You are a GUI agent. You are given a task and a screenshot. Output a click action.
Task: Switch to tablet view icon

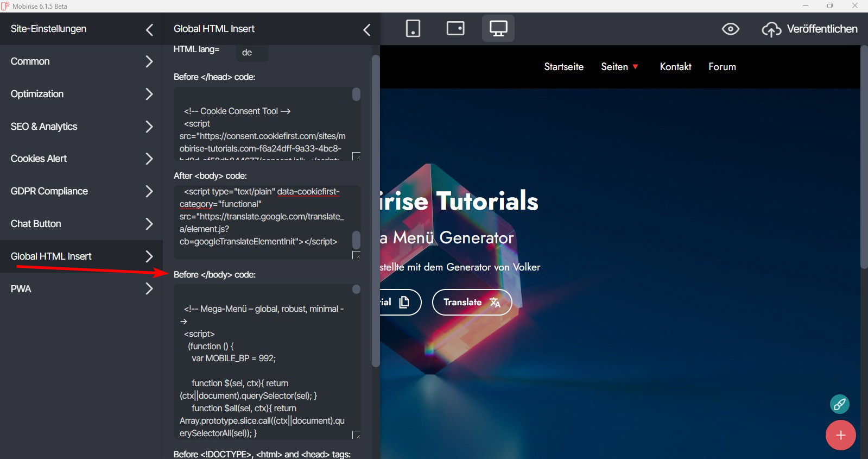tap(455, 28)
